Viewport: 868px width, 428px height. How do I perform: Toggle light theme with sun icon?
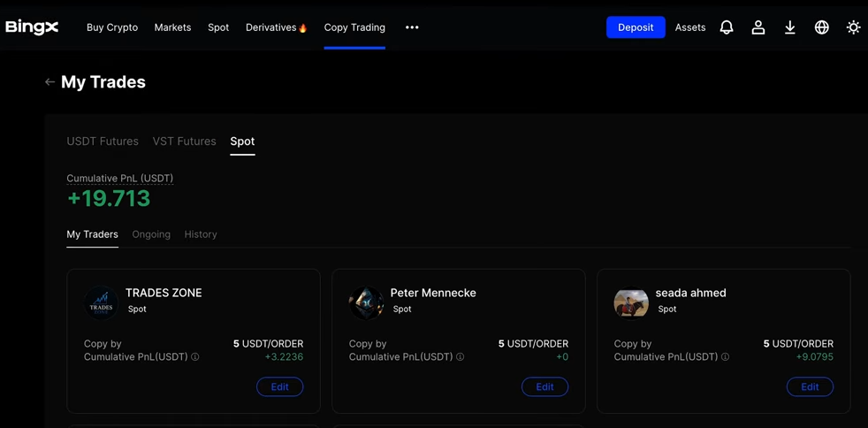click(x=853, y=27)
